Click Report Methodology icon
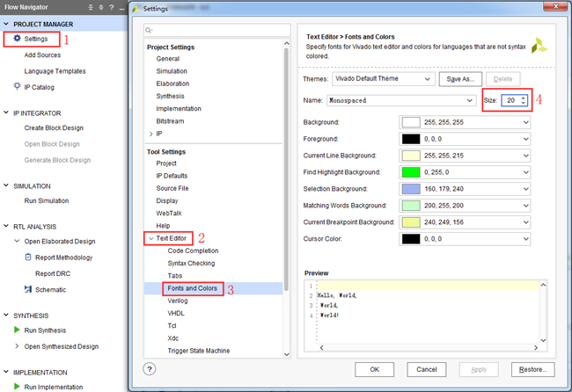Screen dimensions: 572x392 tap(28, 257)
